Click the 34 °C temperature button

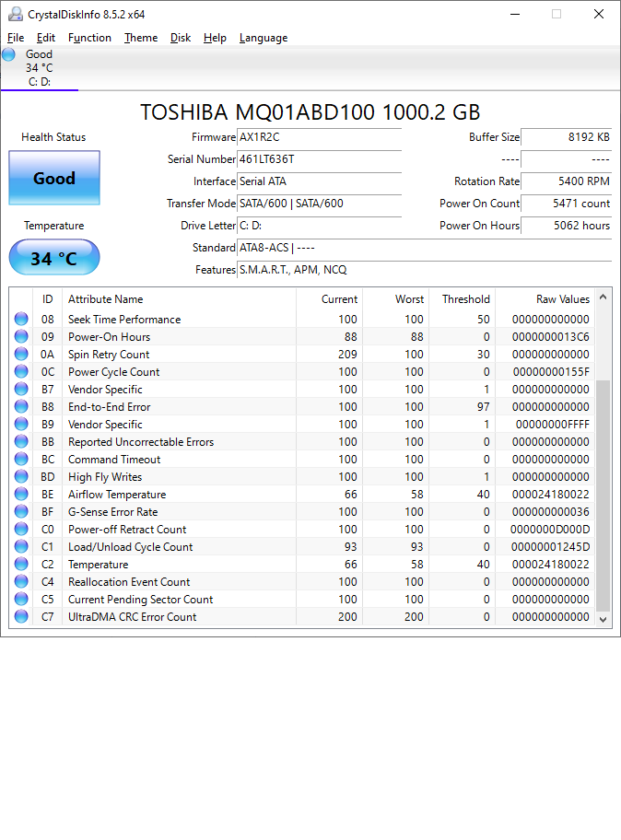point(54,258)
